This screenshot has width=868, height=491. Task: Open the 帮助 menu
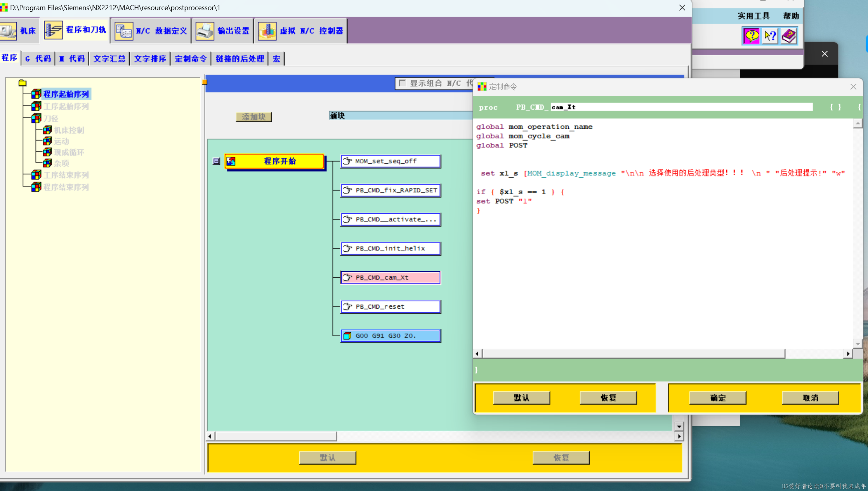791,16
